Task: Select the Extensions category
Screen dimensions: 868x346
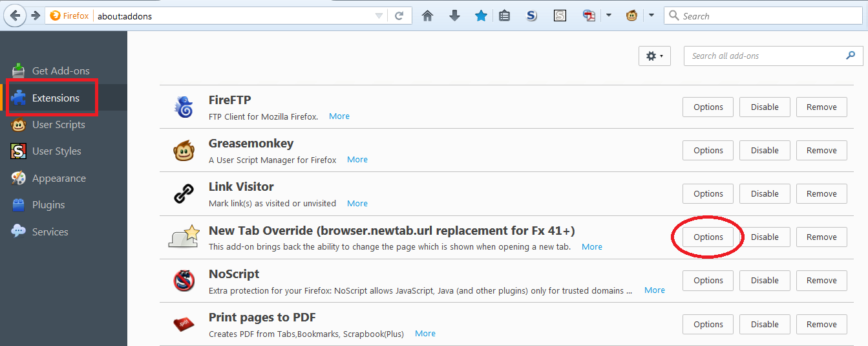Action: click(x=56, y=98)
